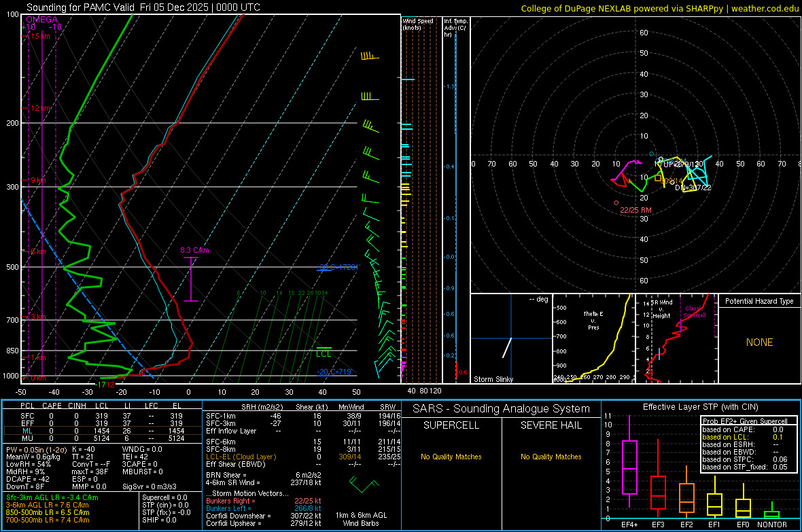Click the 'MeanW = 0.6g/kg' value
This screenshot has height=532, width=802.
click(33, 457)
